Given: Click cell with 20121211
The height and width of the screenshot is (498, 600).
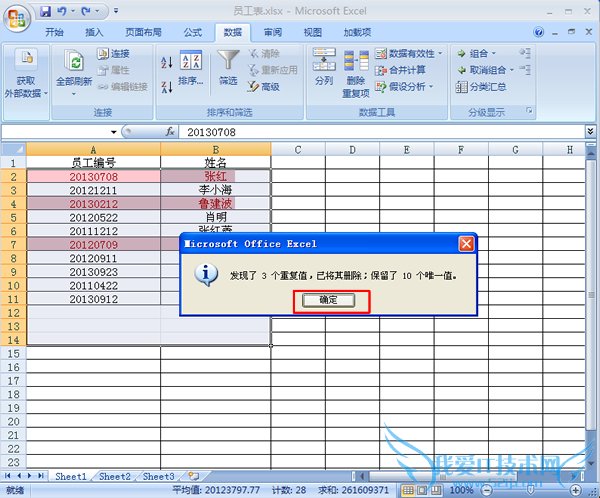Looking at the screenshot, I should point(93,190).
